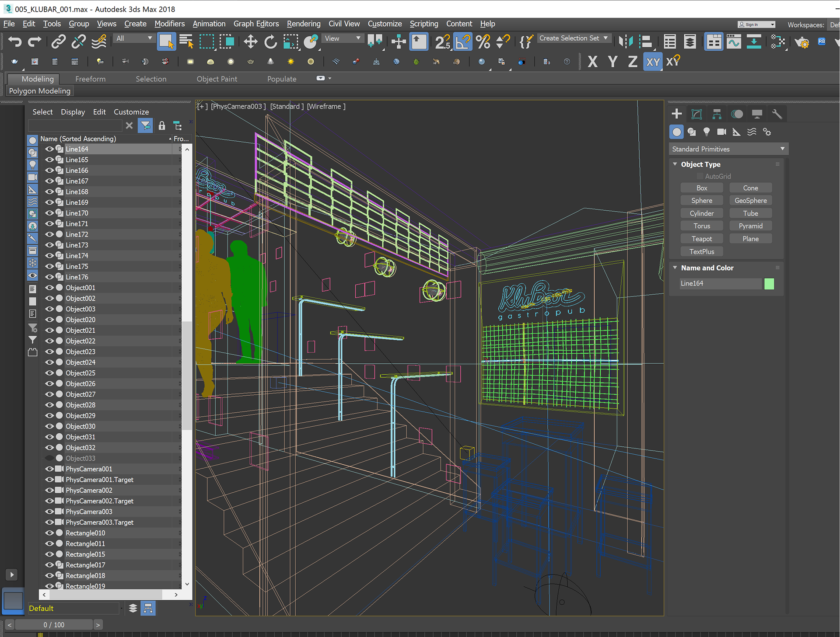Lock cell editing in scene explorer
The image size is (840, 637).
coord(162,126)
